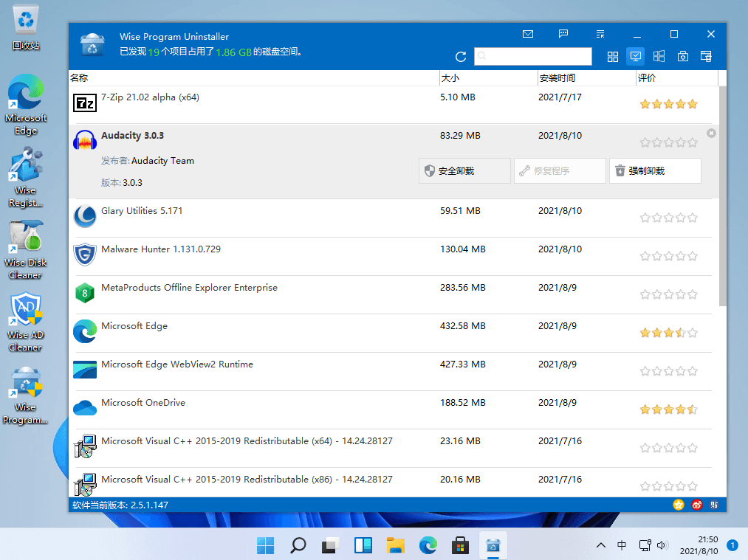
Task: Open Wise Registry Cleaner desktop shortcut
Action: 26,177
